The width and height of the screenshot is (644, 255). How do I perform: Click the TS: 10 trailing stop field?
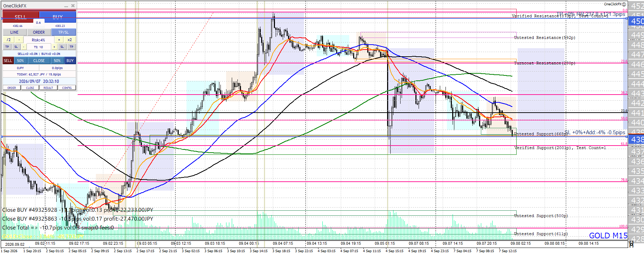point(39,47)
